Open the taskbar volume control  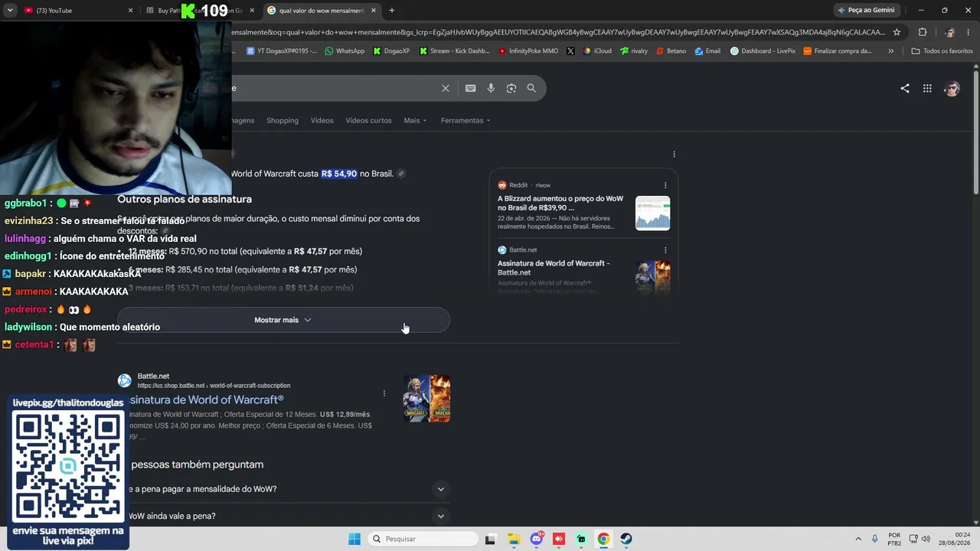[926, 539]
